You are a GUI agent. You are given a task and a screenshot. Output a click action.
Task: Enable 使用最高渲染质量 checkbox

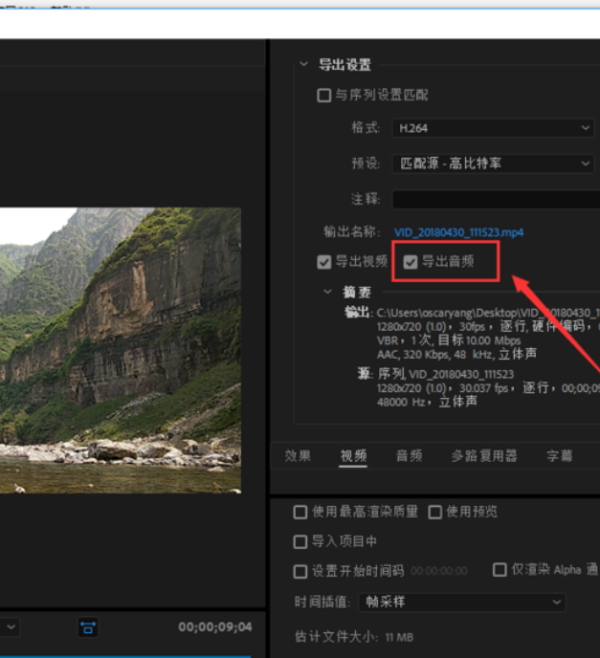[x=300, y=512]
